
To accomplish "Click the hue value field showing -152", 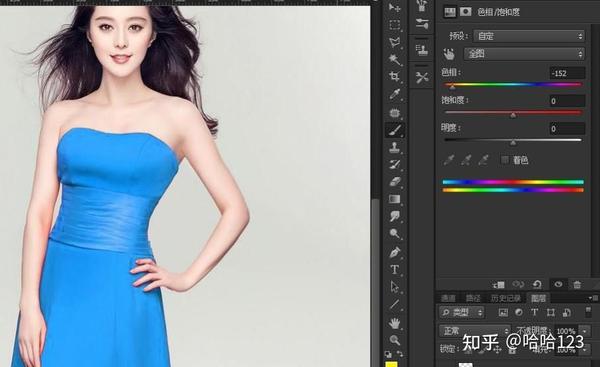I will (x=567, y=73).
